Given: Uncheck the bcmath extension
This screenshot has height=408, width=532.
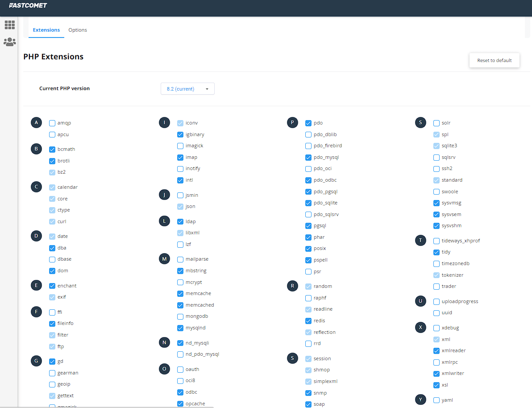Looking at the screenshot, I should pyautogui.click(x=52, y=150).
